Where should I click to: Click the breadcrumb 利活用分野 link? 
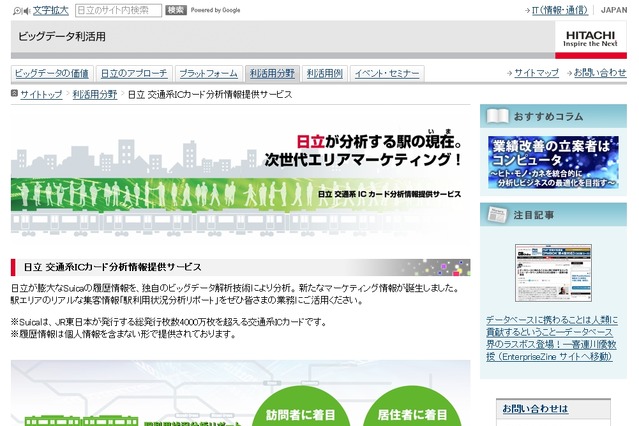click(x=95, y=95)
